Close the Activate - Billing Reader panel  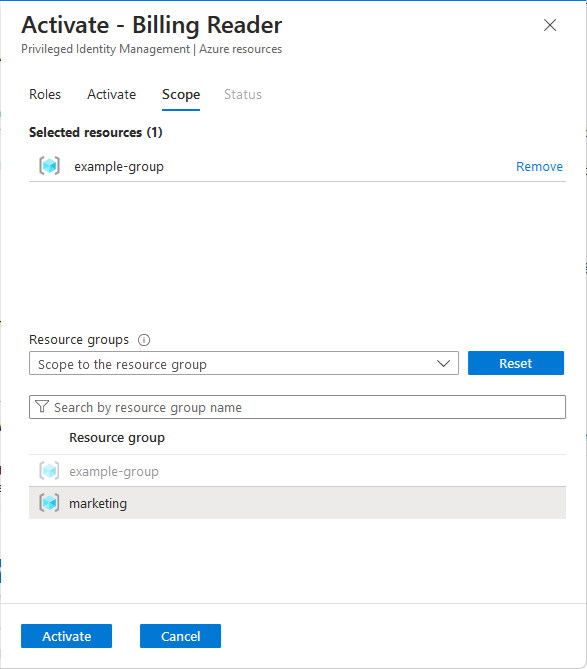pyautogui.click(x=550, y=25)
